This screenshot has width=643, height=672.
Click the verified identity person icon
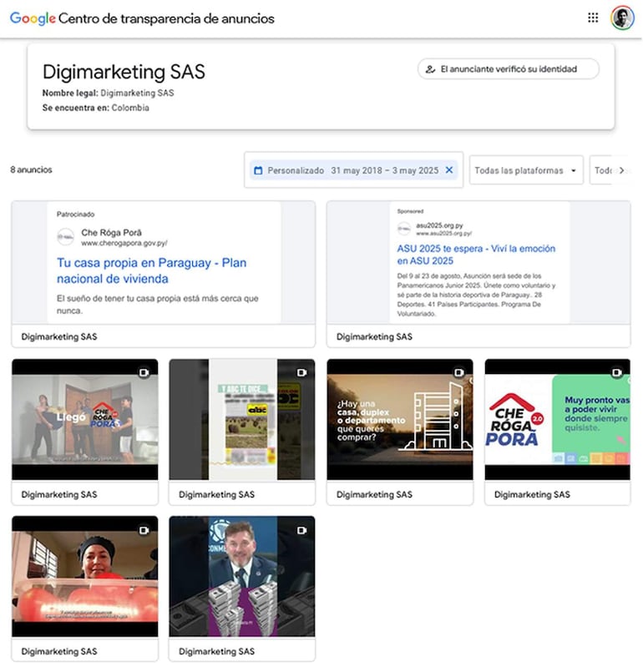point(430,69)
